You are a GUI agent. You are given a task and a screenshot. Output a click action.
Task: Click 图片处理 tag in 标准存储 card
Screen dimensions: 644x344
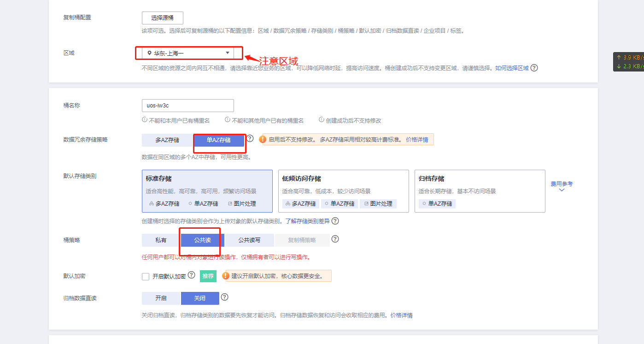[x=242, y=203]
